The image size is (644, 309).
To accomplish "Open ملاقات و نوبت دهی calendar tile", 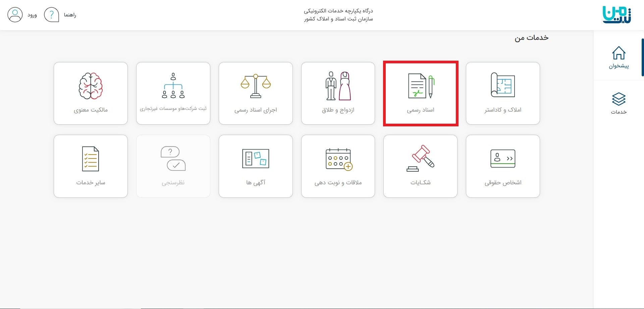I will [x=337, y=166].
